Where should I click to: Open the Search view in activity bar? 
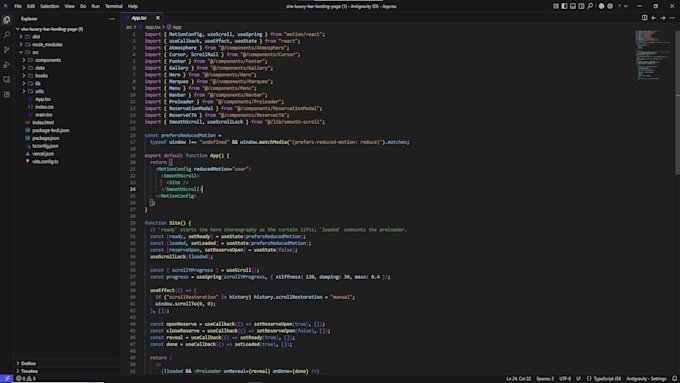[x=7, y=35]
